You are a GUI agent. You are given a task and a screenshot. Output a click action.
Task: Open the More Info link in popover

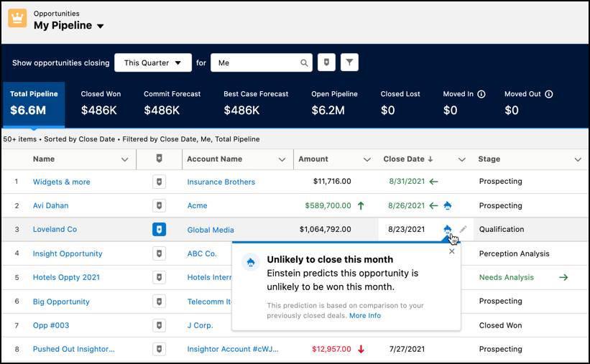[x=365, y=315]
